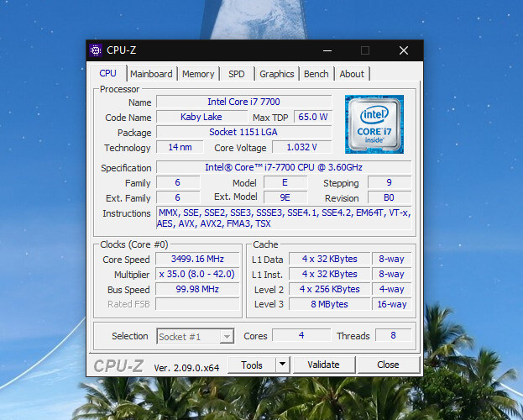Open the Memory tab
Viewport: 523px width, 420px height.
198,74
